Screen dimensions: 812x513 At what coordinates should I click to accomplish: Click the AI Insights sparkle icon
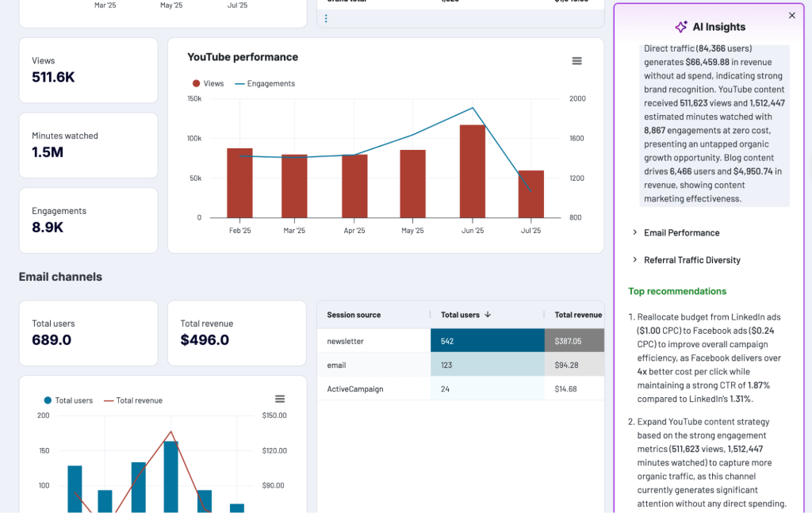(x=681, y=27)
